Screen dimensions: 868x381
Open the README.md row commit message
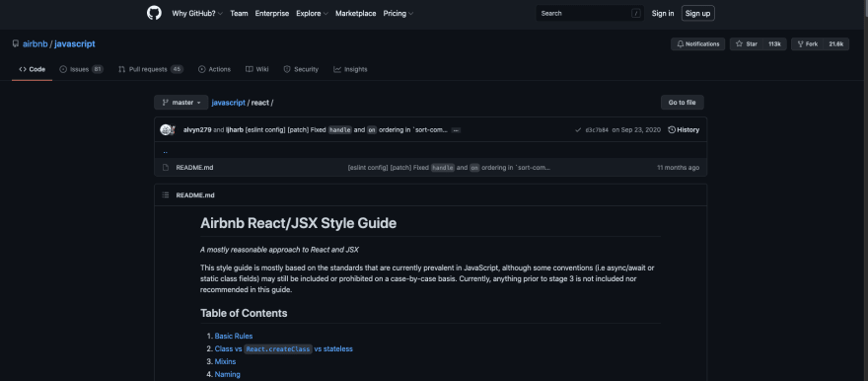pyautogui.click(x=449, y=167)
